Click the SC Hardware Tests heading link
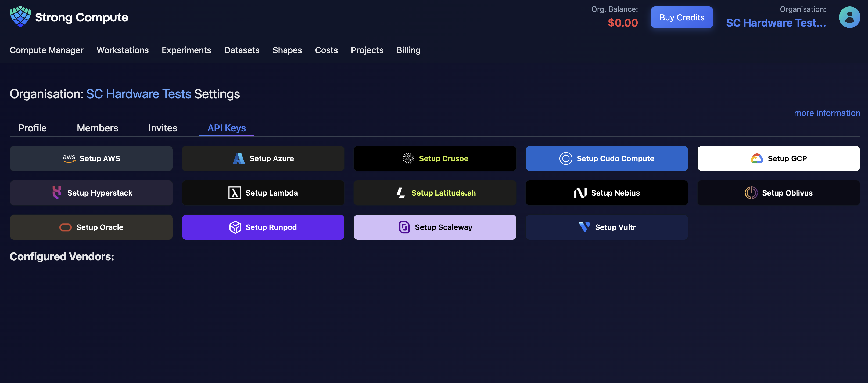The image size is (868, 383). pyautogui.click(x=138, y=94)
